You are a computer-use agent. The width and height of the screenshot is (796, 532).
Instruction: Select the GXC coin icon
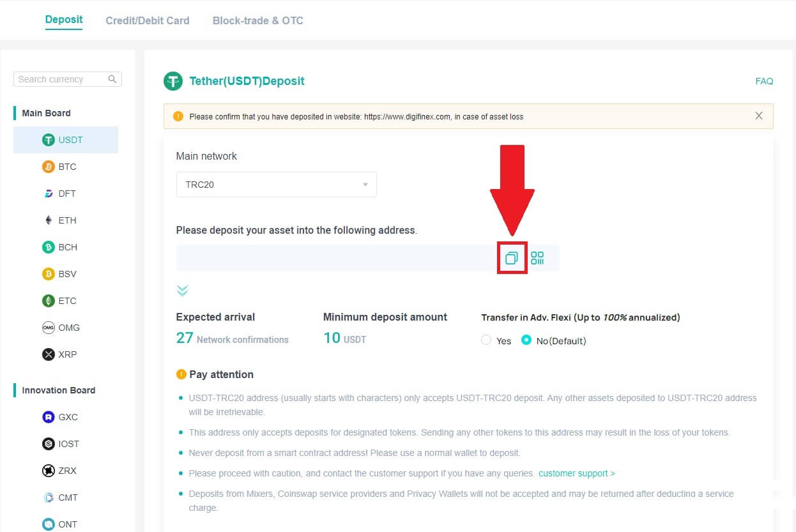click(x=49, y=417)
